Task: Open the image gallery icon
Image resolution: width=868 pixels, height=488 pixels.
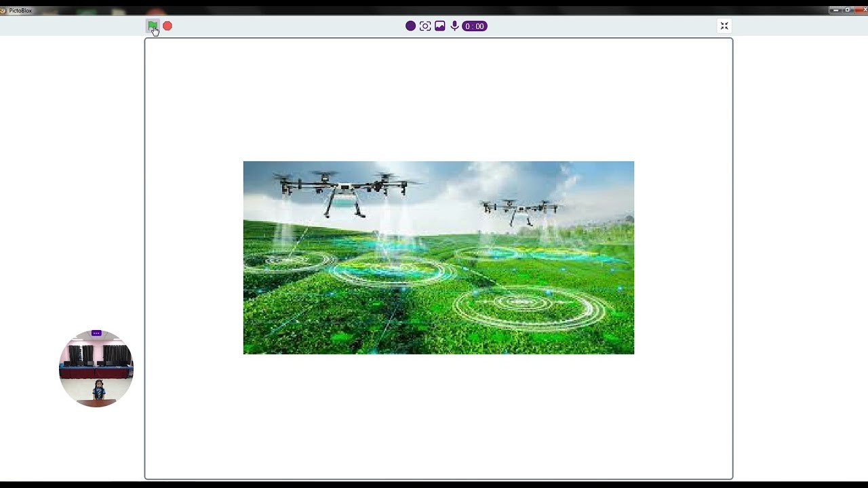Action: pyautogui.click(x=440, y=26)
